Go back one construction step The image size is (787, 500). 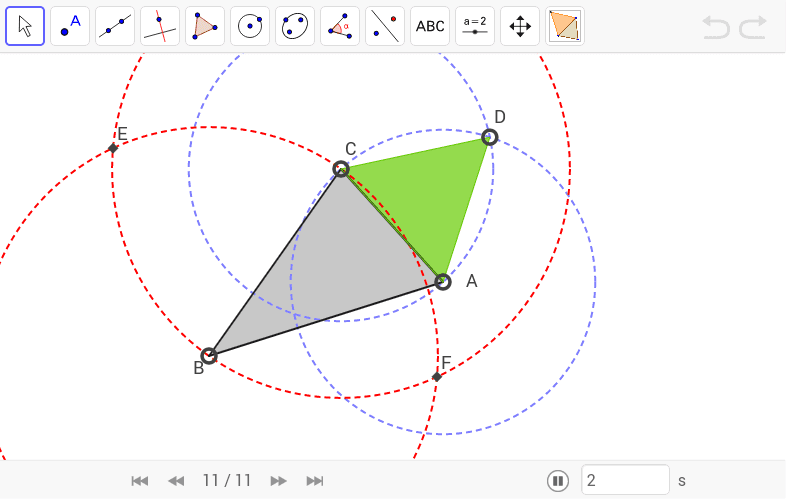coord(176,481)
